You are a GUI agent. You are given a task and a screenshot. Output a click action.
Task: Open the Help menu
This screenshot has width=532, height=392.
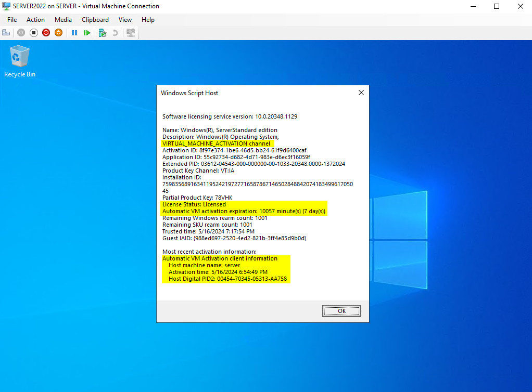pos(148,20)
